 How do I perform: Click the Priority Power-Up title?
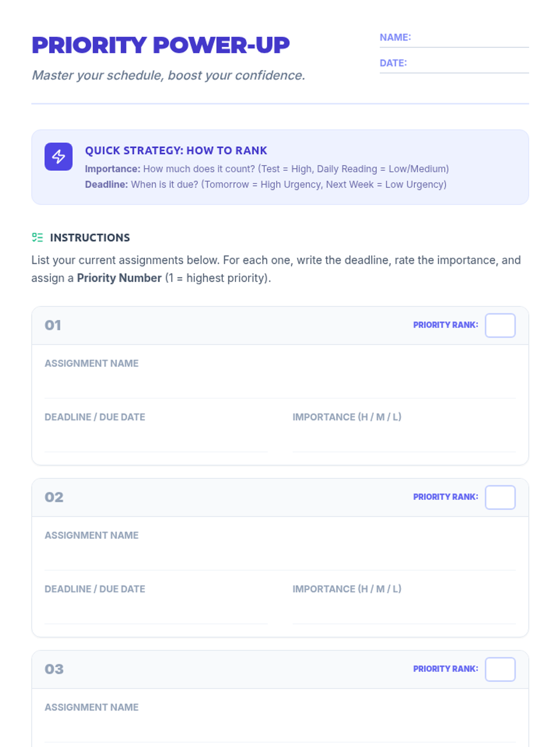[161, 45]
